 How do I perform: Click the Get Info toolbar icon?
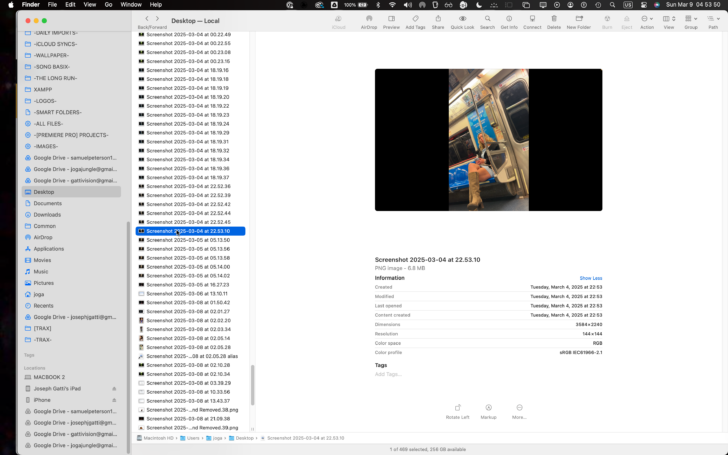tap(509, 19)
